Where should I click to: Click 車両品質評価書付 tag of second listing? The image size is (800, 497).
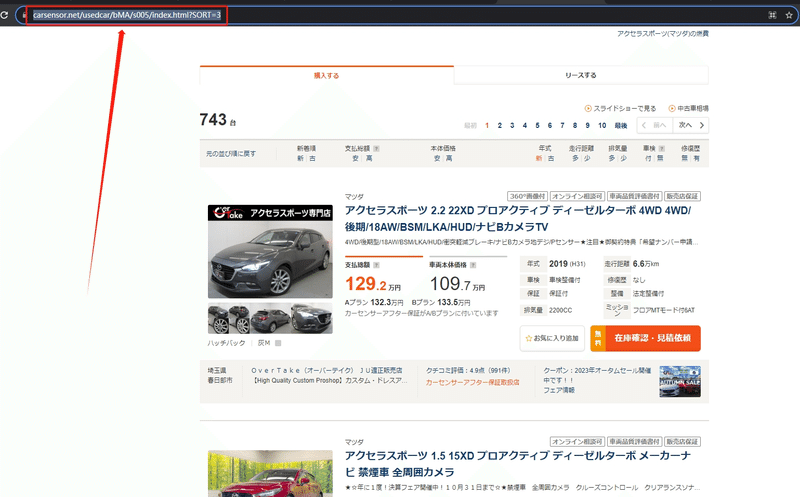pyautogui.click(x=634, y=442)
